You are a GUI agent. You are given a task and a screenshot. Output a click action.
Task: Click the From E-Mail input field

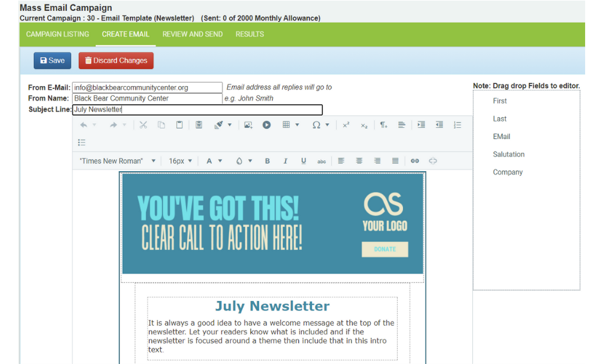pyautogui.click(x=148, y=87)
